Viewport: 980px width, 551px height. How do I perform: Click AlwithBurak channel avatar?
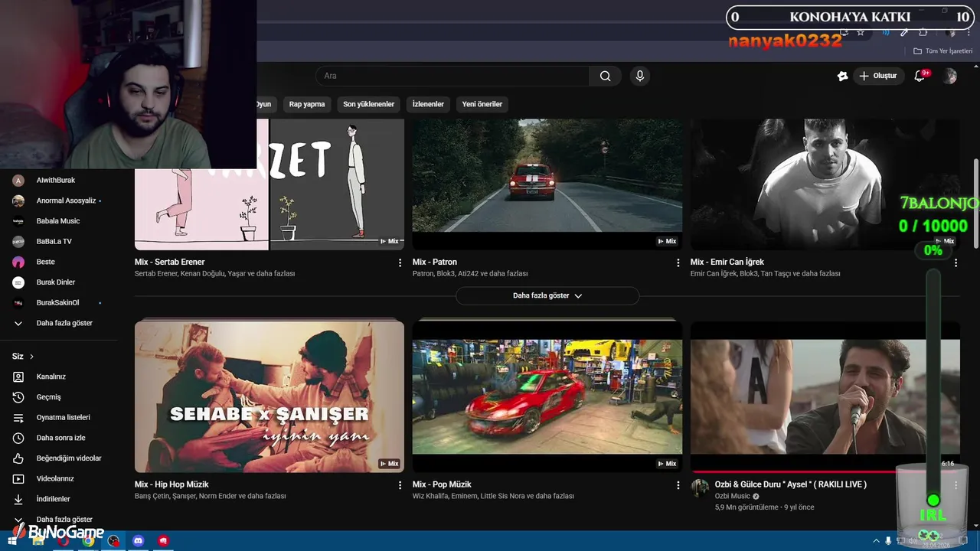[x=18, y=181]
